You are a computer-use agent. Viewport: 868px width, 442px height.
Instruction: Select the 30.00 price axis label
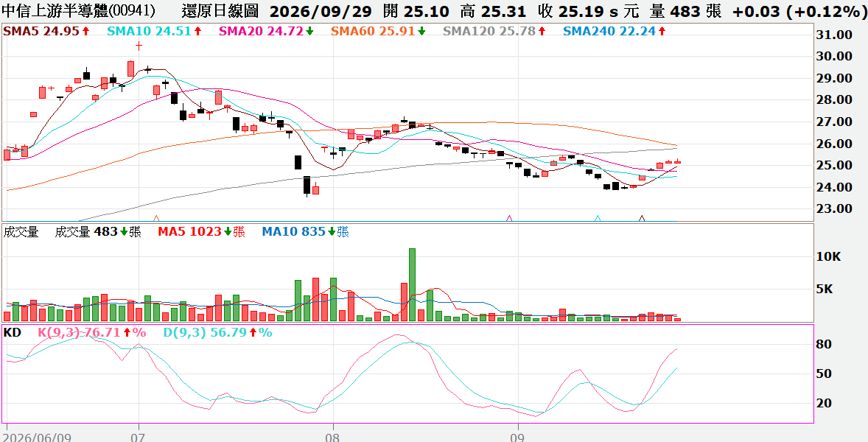(x=835, y=56)
